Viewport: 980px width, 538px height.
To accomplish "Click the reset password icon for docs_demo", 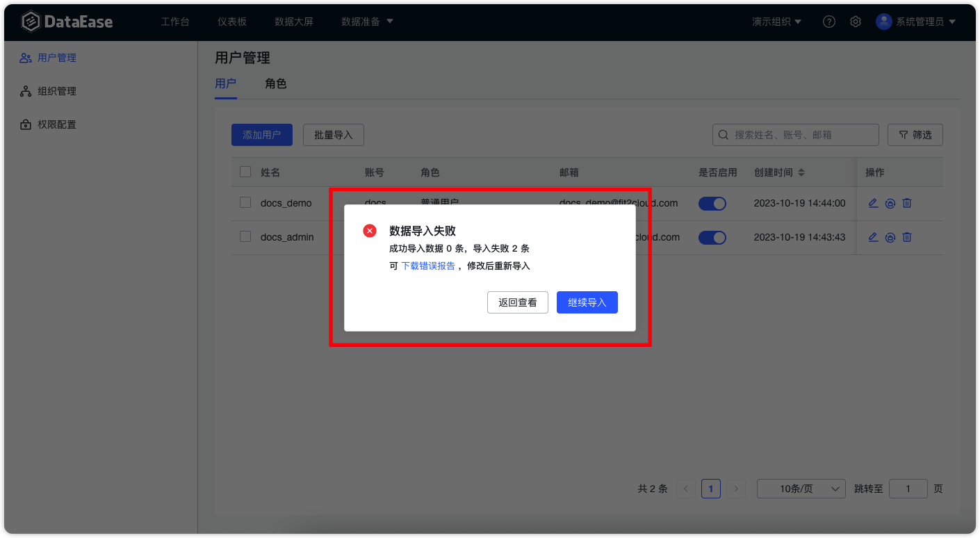I will pyautogui.click(x=890, y=203).
